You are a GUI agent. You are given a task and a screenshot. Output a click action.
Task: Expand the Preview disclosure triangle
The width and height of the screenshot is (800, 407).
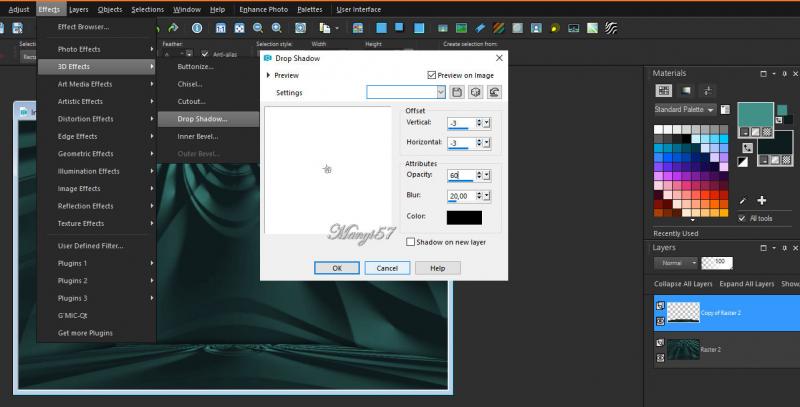(x=268, y=75)
